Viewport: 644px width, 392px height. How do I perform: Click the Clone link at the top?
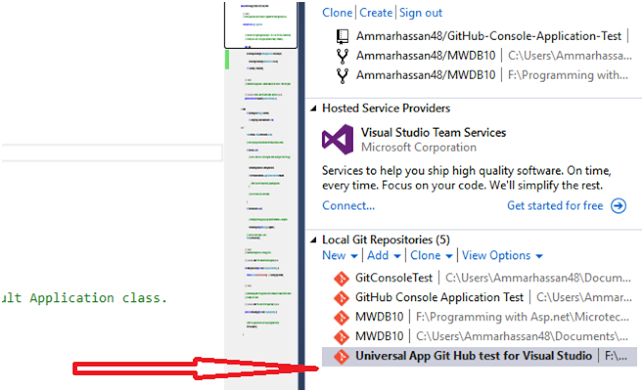point(337,13)
